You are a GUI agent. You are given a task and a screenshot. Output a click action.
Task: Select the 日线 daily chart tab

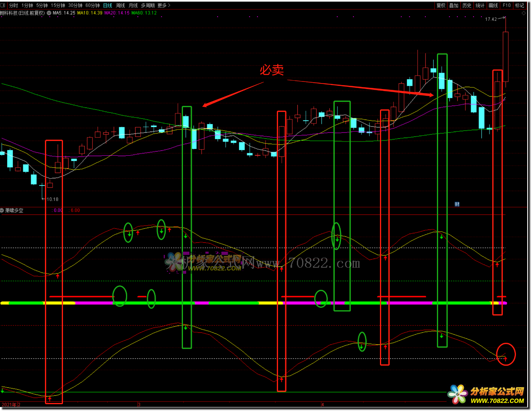[x=108, y=6]
